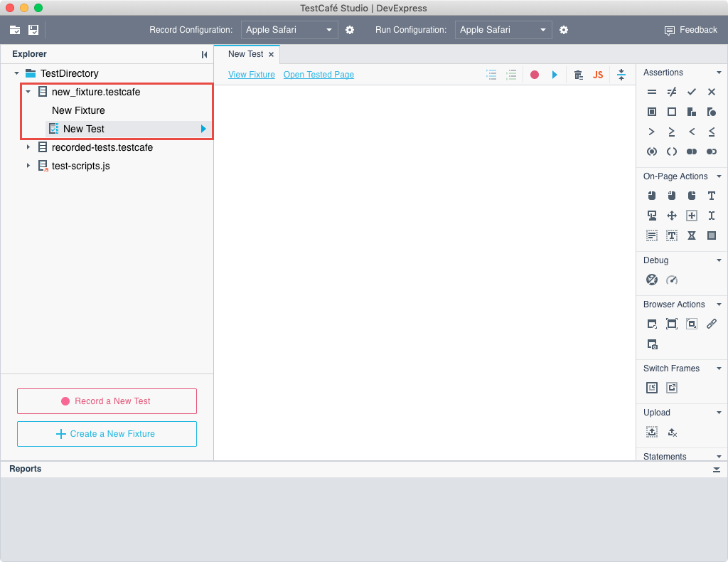Select the Greater Than assertion icon

tap(652, 132)
